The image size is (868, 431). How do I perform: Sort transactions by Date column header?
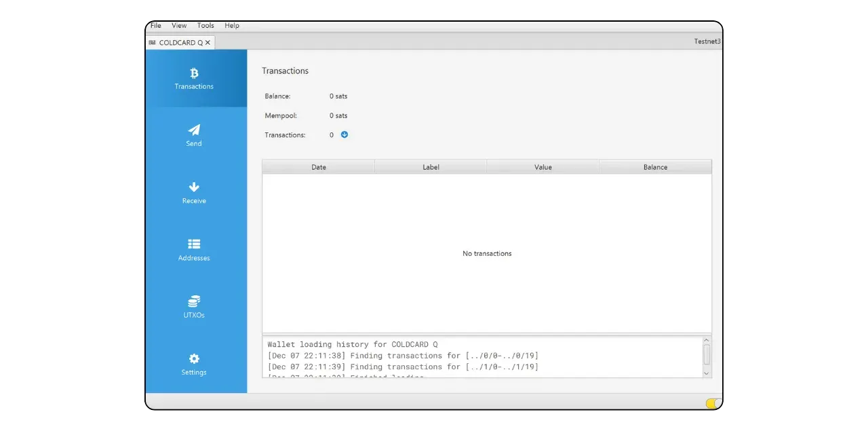(319, 167)
